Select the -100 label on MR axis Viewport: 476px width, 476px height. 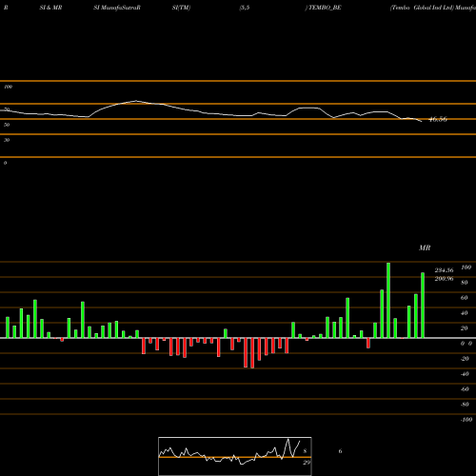[x=466, y=420]
